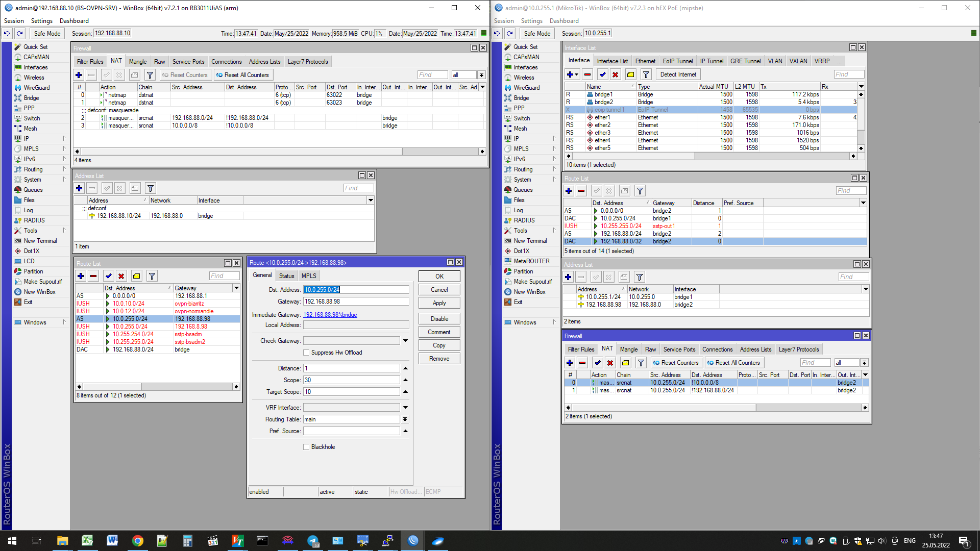Enable selected route in left Route List
Screen dimensions: 980x551
coord(109,276)
